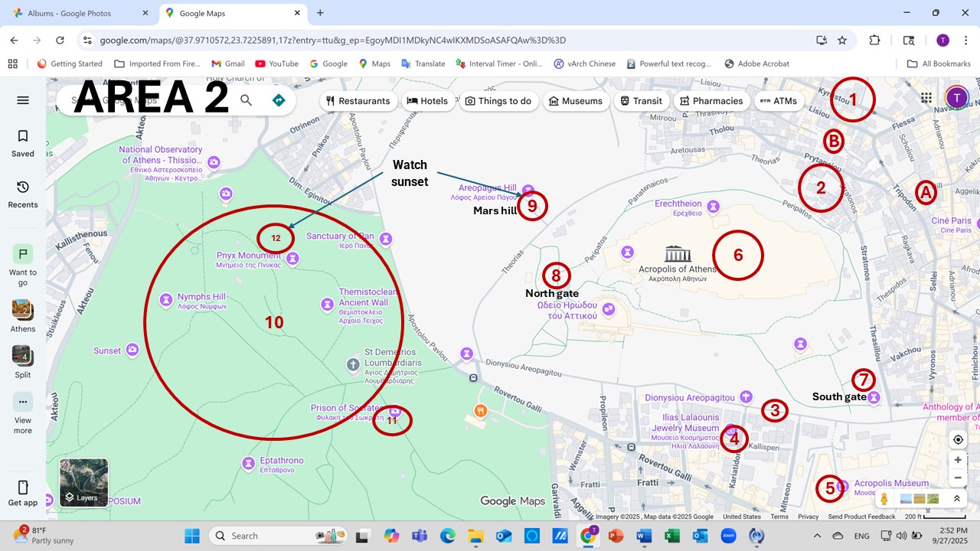Screen dimensions: 980x551
Task: Open Zoom from the taskbar
Action: tap(728, 536)
